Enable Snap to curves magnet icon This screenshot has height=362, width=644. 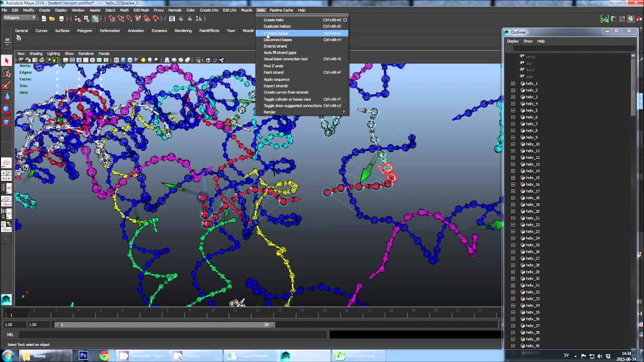click(x=120, y=19)
